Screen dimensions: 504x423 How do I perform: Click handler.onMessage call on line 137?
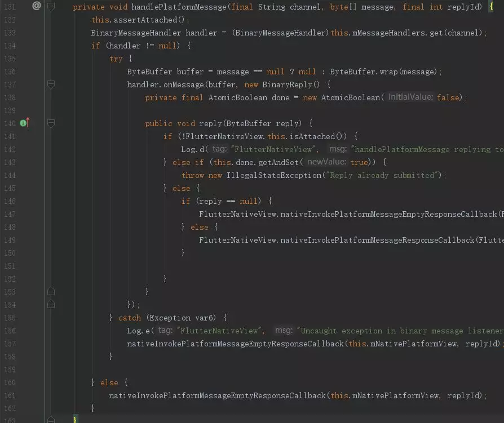pyautogui.click(x=165, y=84)
